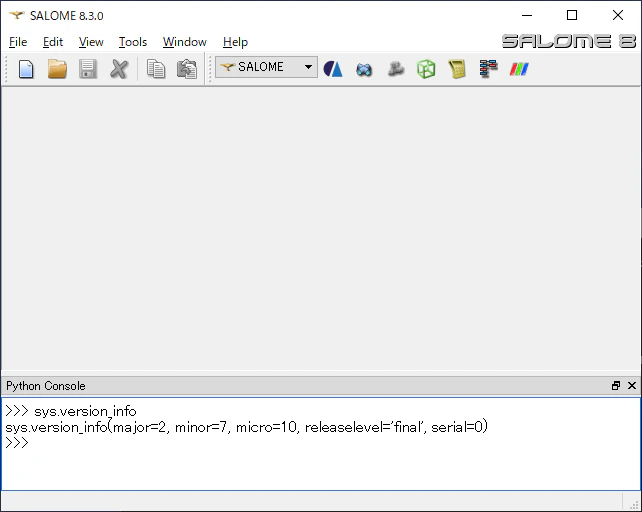Activate the green cube module icon
Screen dimensions: 642x512
[x=426, y=69]
